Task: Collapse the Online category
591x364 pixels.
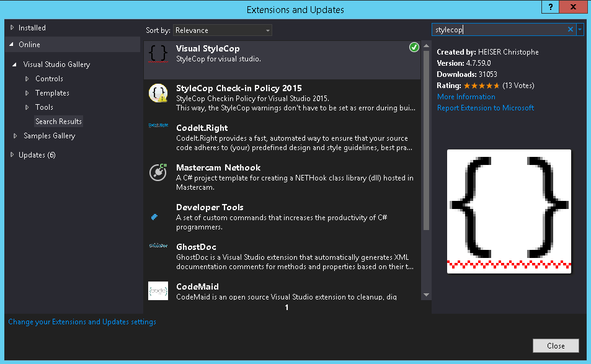Action: [x=12, y=45]
